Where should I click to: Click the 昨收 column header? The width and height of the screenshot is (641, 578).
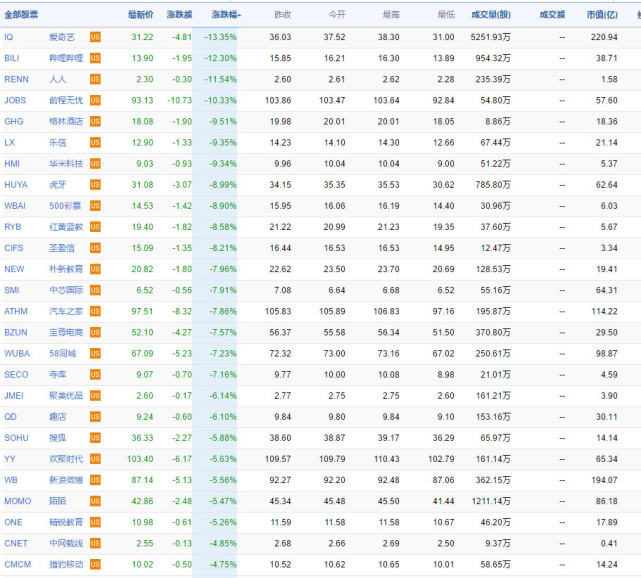(283, 15)
